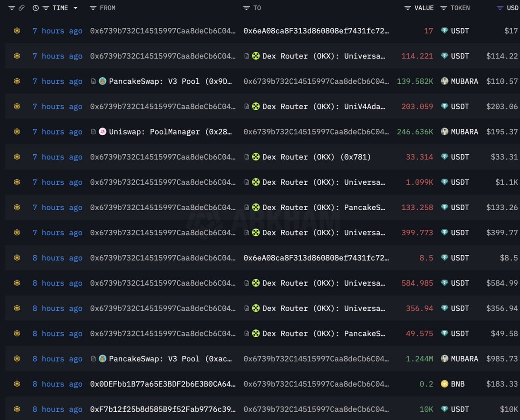This screenshot has height=420, width=520.
Task: Click BNB chain icon in the $985.73 row
Action: [17, 358]
